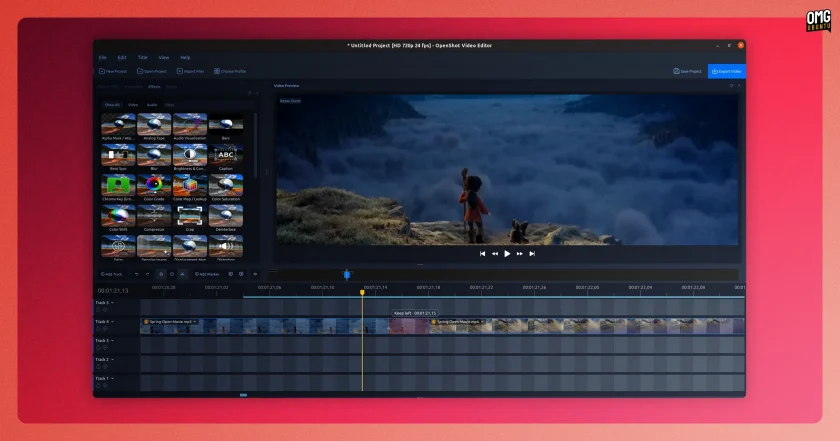
Task: Select the Analog Tape effect
Action: pos(154,124)
